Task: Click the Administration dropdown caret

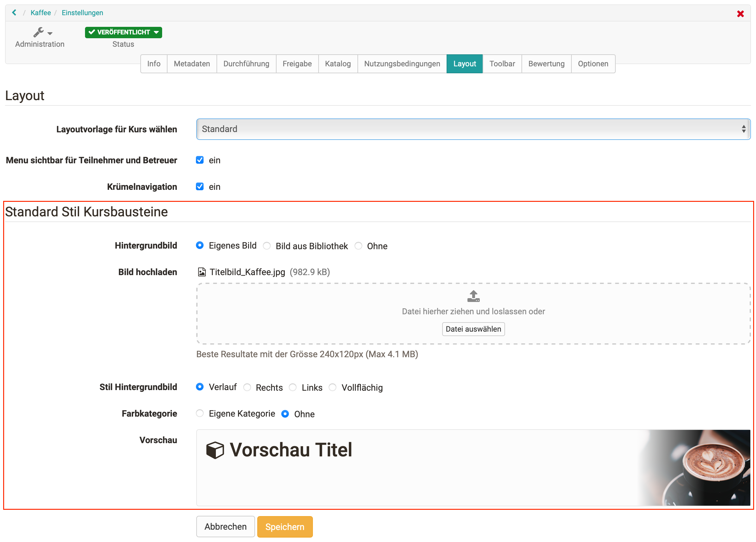Action: (50, 33)
